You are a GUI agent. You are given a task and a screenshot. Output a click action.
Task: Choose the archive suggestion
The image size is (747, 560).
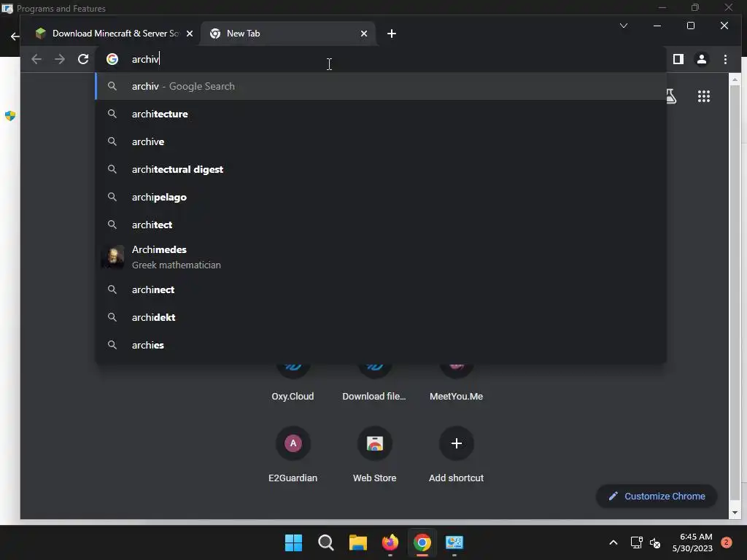[381, 141]
